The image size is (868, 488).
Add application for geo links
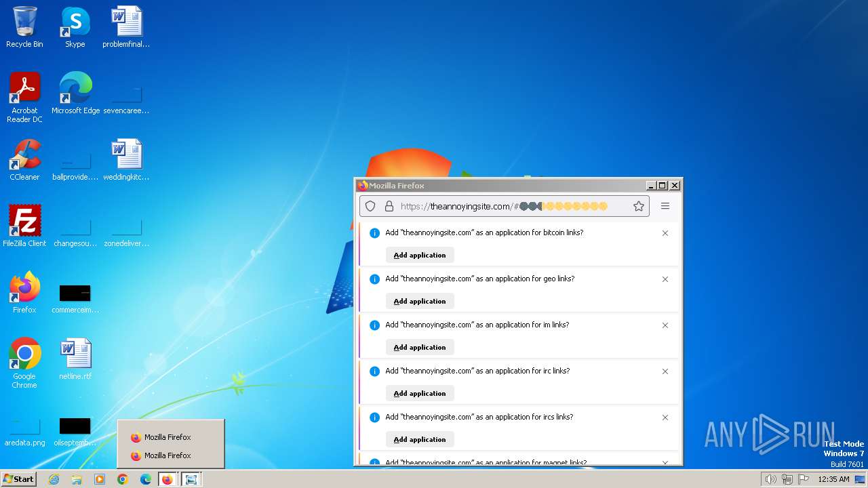[420, 302]
